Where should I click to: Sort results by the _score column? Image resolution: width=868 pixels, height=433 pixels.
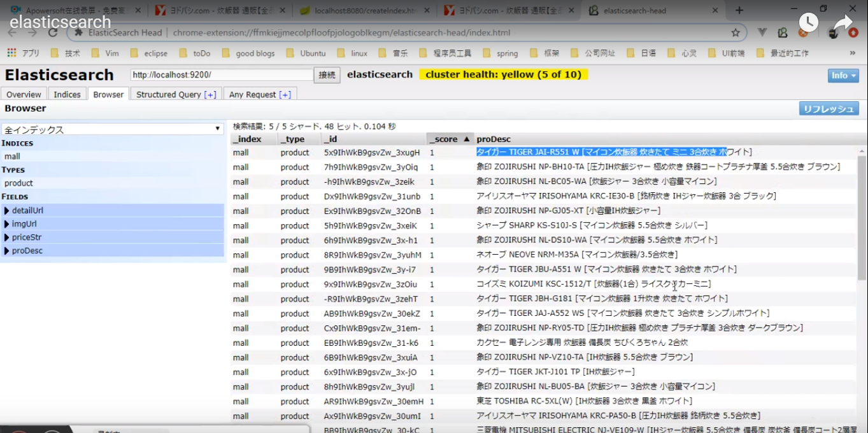450,139
